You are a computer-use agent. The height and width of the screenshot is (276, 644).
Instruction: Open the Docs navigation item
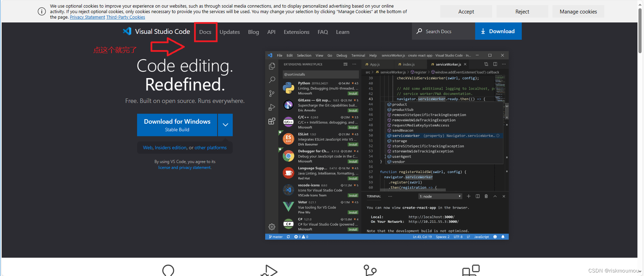click(x=205, y=32)
